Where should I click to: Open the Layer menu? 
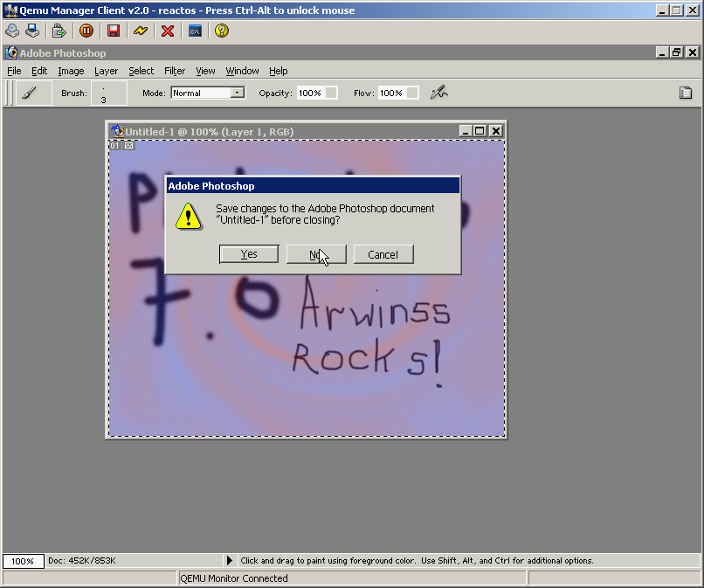[x=106, y=71]
